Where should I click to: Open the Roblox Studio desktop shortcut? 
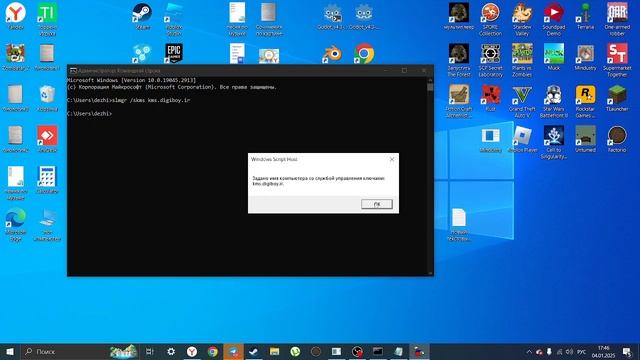tap(174, 19)
